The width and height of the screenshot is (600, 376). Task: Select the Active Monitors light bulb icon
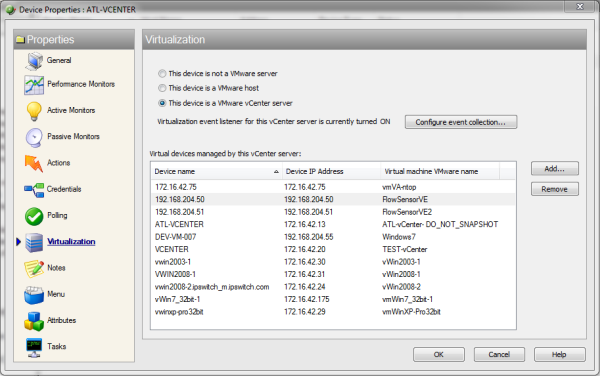34,111
